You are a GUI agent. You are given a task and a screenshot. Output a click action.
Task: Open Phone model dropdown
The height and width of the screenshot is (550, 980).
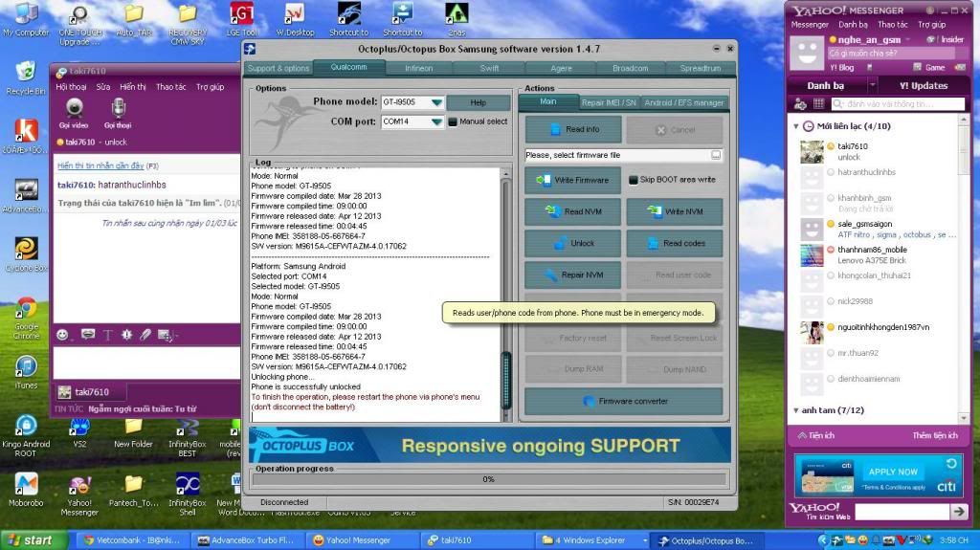436,102
